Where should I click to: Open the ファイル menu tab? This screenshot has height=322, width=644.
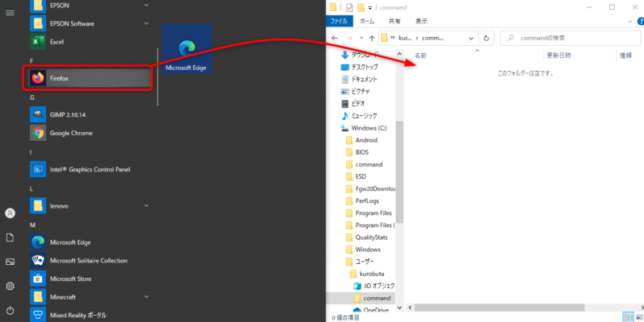tap(339, 22)
